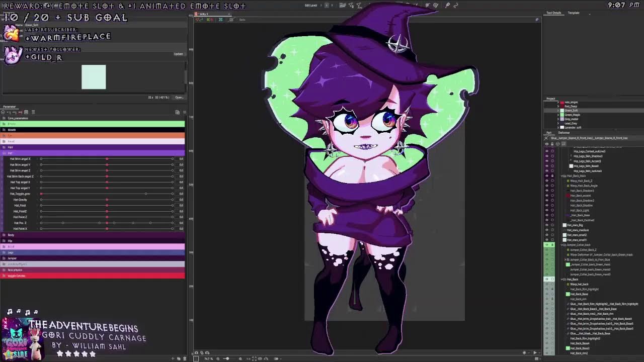Select the Project tab

pos(551,99)
